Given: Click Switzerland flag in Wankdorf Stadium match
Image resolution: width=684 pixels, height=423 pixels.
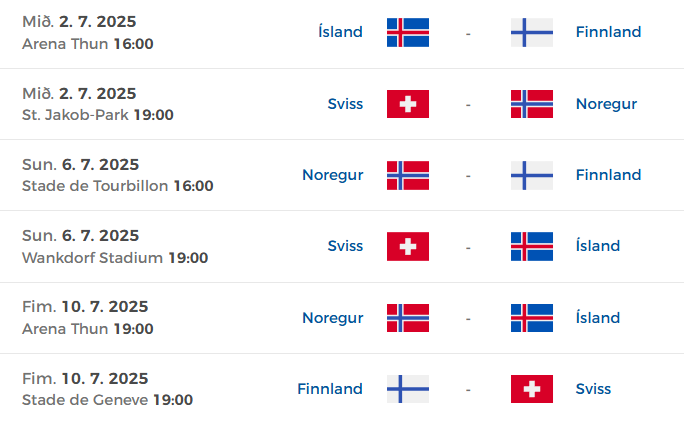Looking at the screenshot, I should [x=408, y=246].
